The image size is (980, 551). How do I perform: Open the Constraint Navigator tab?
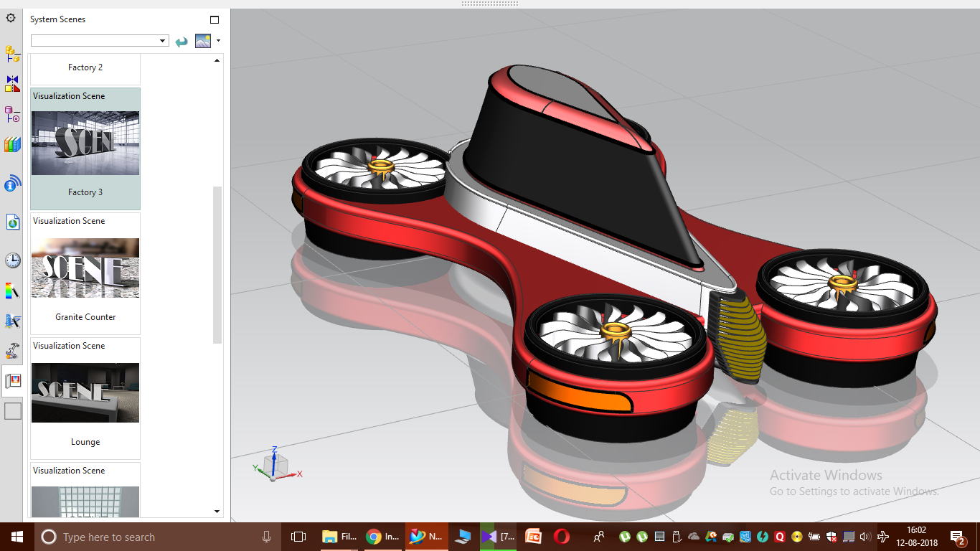click(12, 83)
